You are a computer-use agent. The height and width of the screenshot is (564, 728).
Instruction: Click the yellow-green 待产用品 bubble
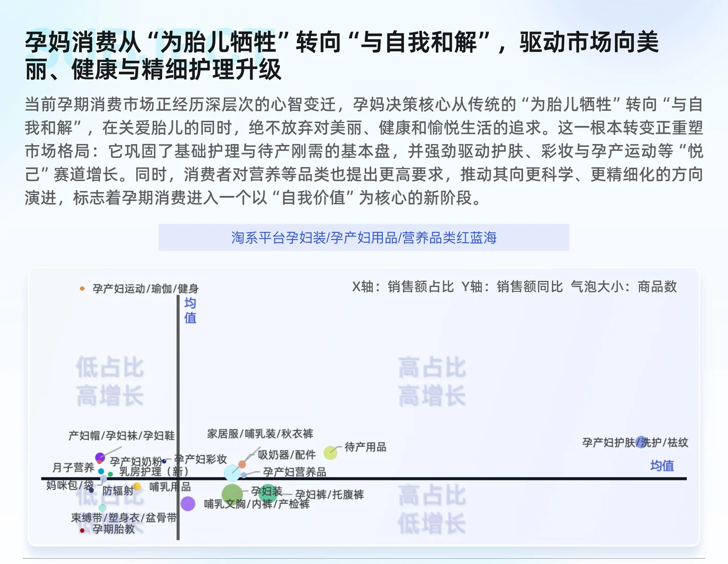pos(330,452)
